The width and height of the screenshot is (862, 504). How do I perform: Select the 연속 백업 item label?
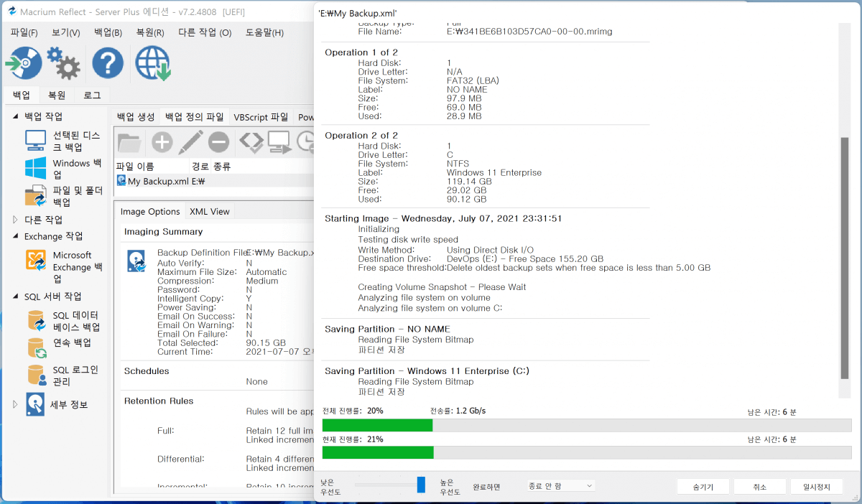[73, 343]
